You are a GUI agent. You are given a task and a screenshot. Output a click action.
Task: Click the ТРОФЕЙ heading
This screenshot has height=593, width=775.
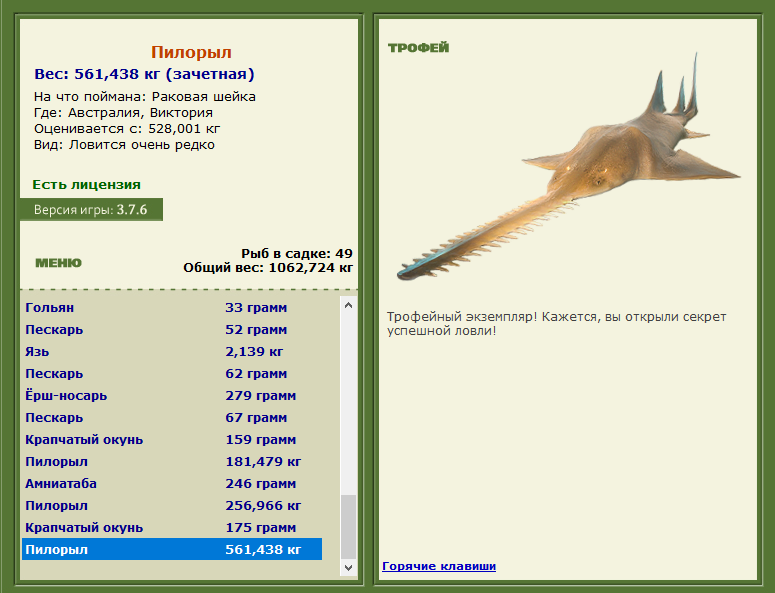[x=419, y=48]
